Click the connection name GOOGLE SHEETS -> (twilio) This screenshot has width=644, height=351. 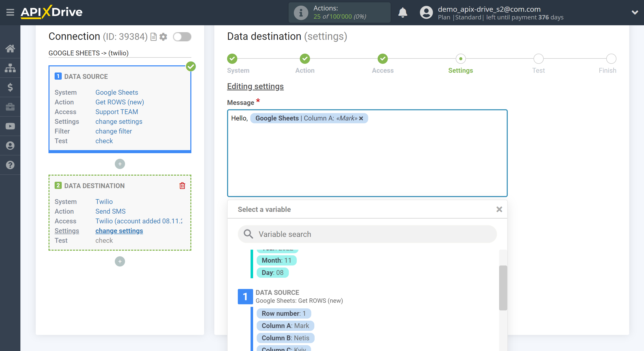(89, 53)
